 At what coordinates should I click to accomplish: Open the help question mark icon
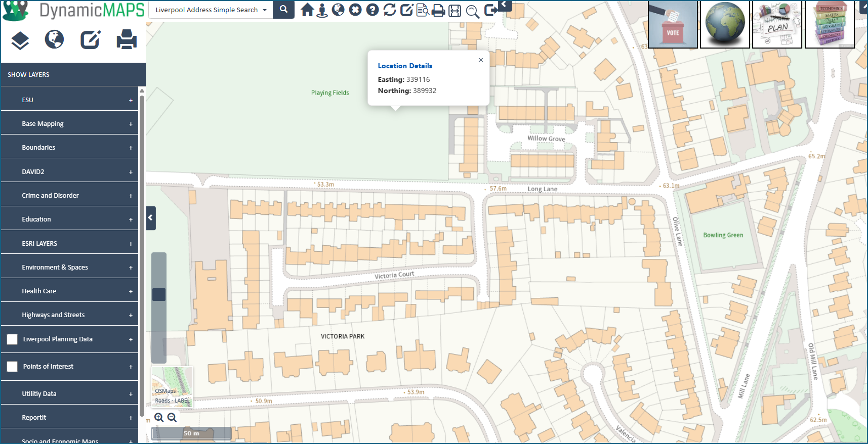pos(373,10)
